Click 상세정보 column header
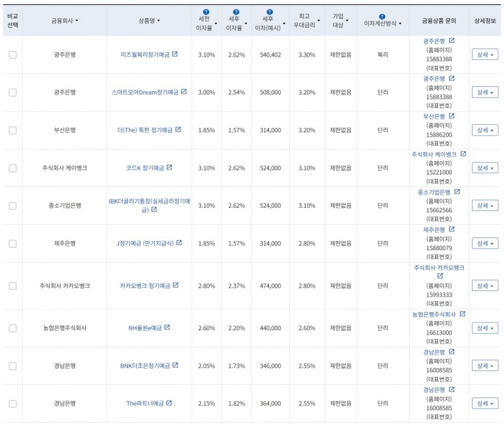This screenshot has width=504, height=429. (x=484, y=21)
